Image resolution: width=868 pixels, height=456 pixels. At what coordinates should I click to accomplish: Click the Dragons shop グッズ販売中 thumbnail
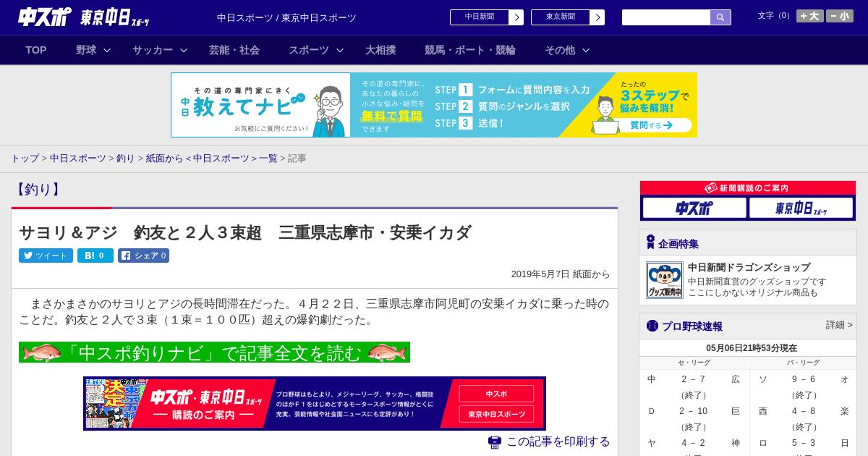665,280
